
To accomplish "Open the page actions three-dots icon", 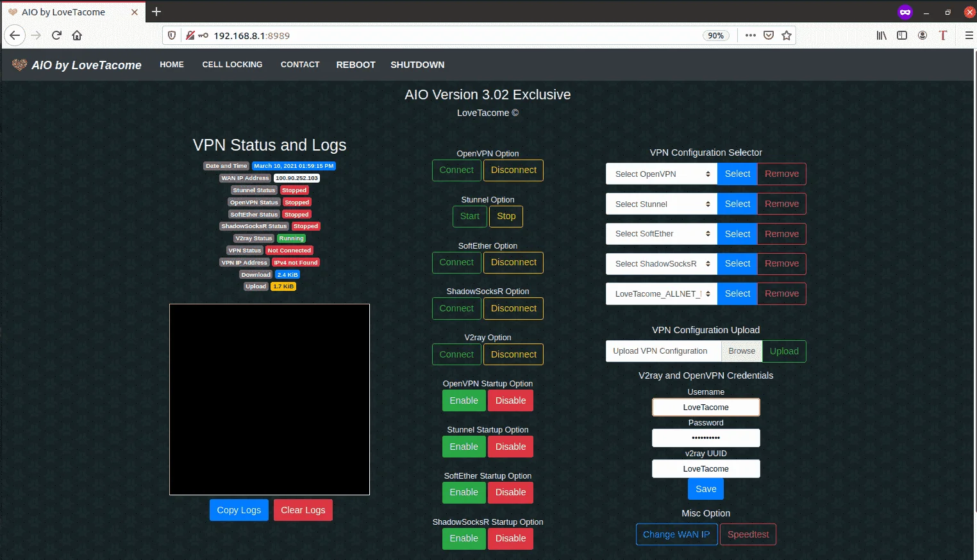I will coord(751,35).
